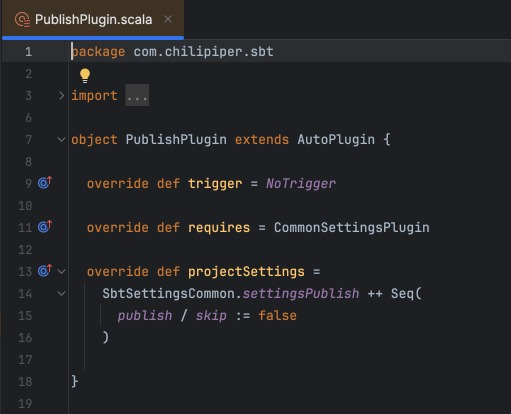Click line number 15 in the gutter
This screenshot has width=511, height=414.
[25, 316]
